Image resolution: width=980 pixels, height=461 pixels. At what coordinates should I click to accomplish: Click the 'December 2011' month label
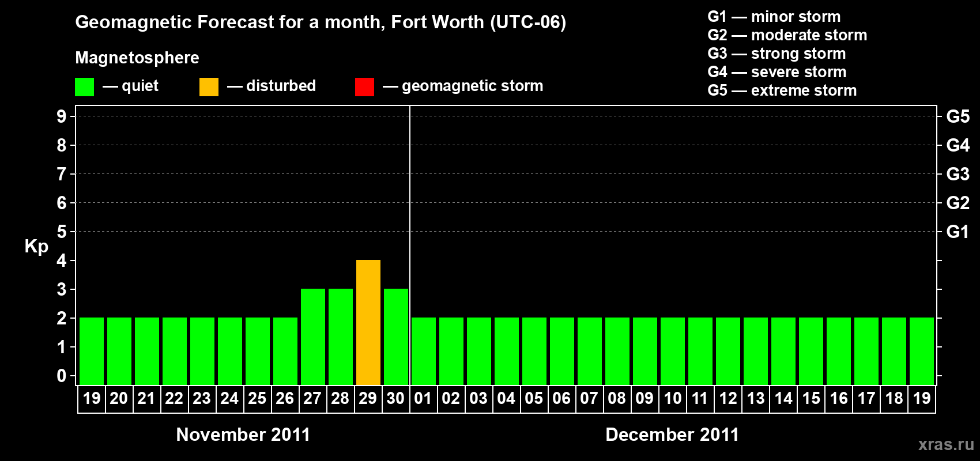click(672, 434)
